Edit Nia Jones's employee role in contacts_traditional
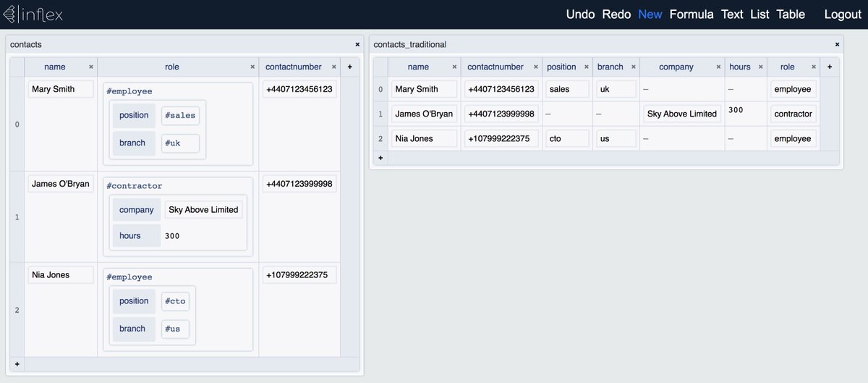Image resolution: width=868 pixels, height=383 pixels. 793,138
